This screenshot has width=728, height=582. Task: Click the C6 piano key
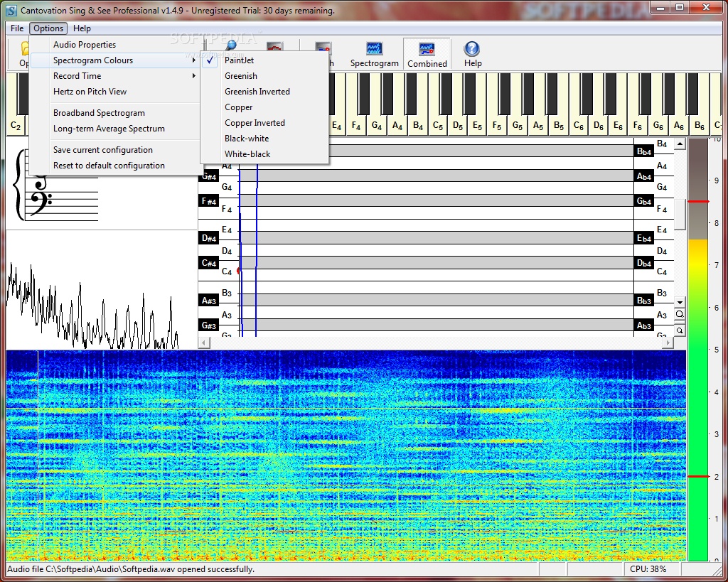pyautogui.click(x=579, y=125)
